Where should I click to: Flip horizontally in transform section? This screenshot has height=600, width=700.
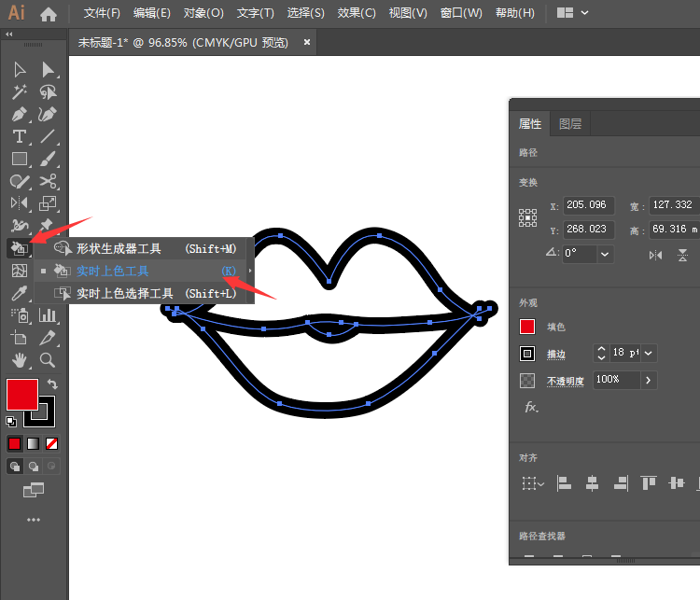click(655, 256)
